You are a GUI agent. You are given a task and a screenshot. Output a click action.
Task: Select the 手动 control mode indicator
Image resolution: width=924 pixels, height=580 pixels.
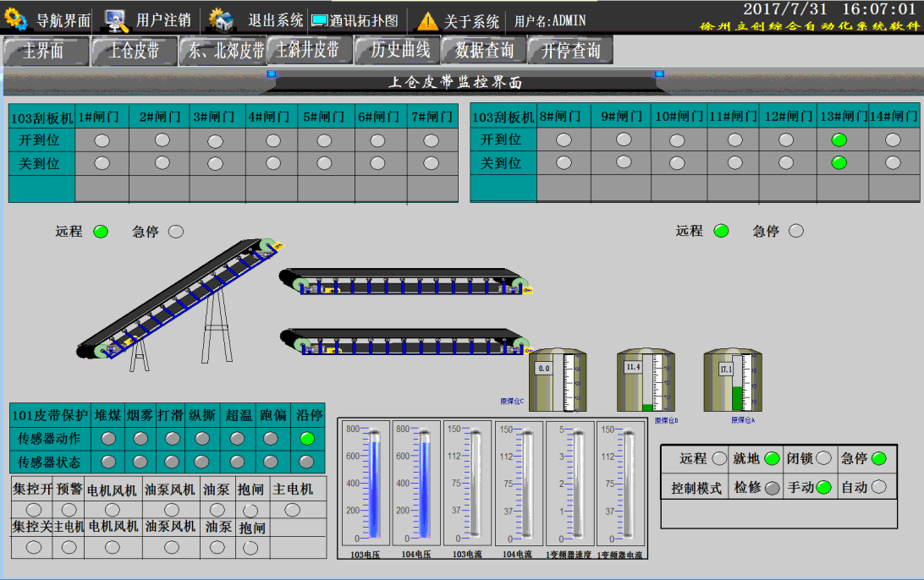point(824,487)
